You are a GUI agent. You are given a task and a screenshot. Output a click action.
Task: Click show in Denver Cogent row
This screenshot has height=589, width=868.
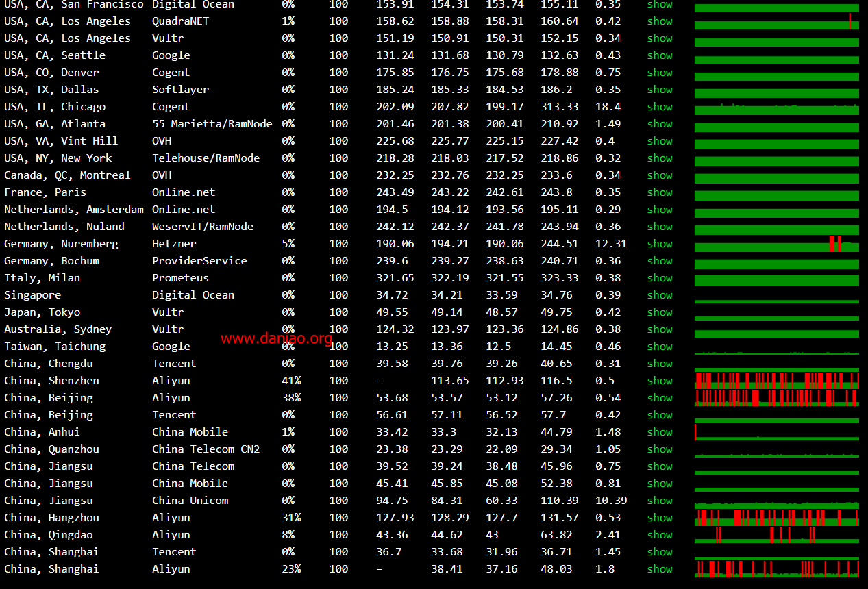pyautogui.click(x=660, y=73)
